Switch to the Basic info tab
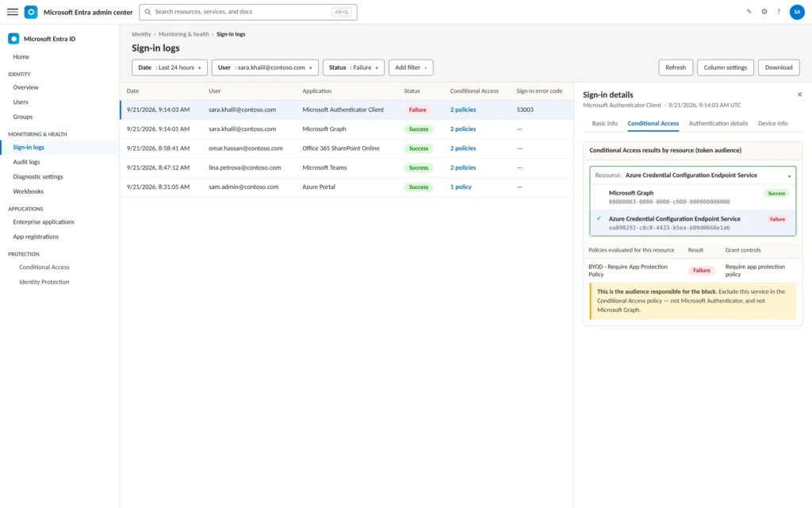This screenshot has width=812, height=508. coord(605,123)
